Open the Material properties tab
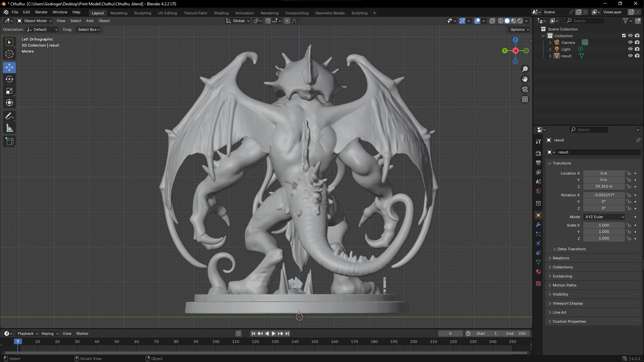 [x=538, y=271]
